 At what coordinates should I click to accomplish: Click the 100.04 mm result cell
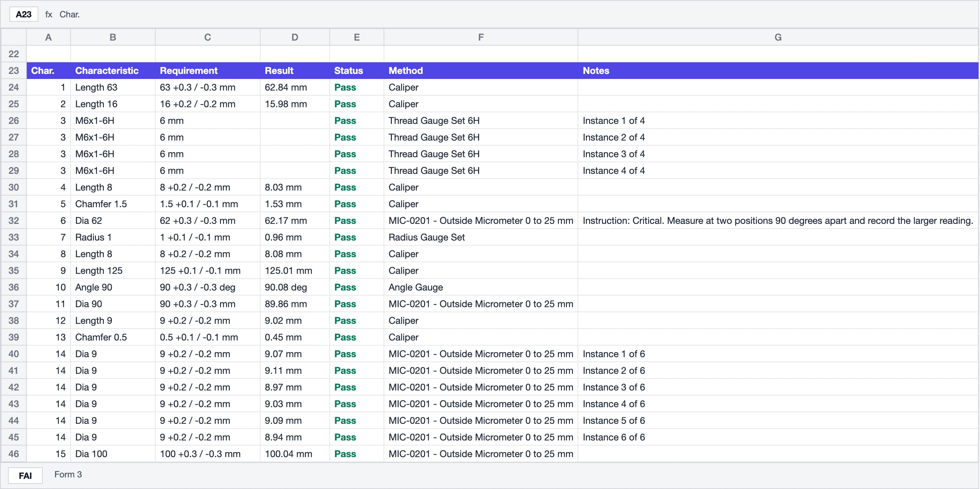coord(295,454)
